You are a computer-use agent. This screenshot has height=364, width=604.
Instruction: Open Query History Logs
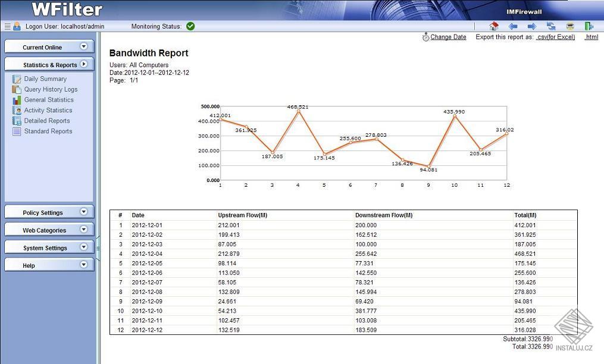[51, 89]
